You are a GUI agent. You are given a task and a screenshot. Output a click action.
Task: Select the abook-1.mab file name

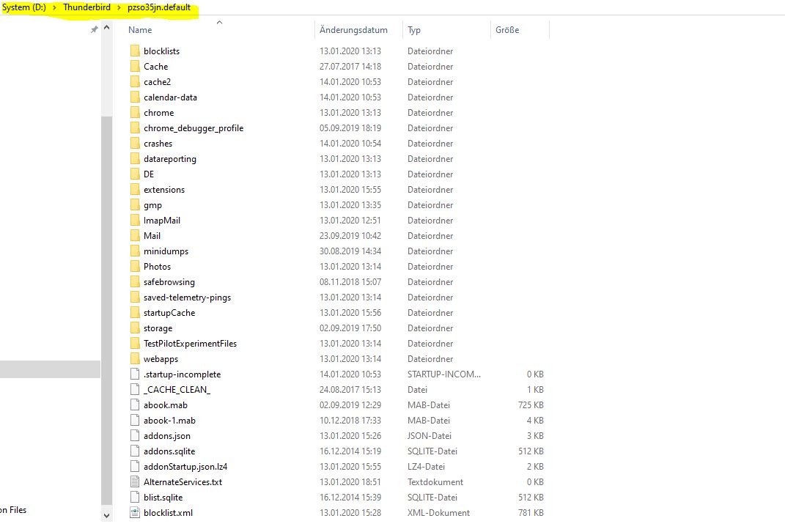point(170,421)
